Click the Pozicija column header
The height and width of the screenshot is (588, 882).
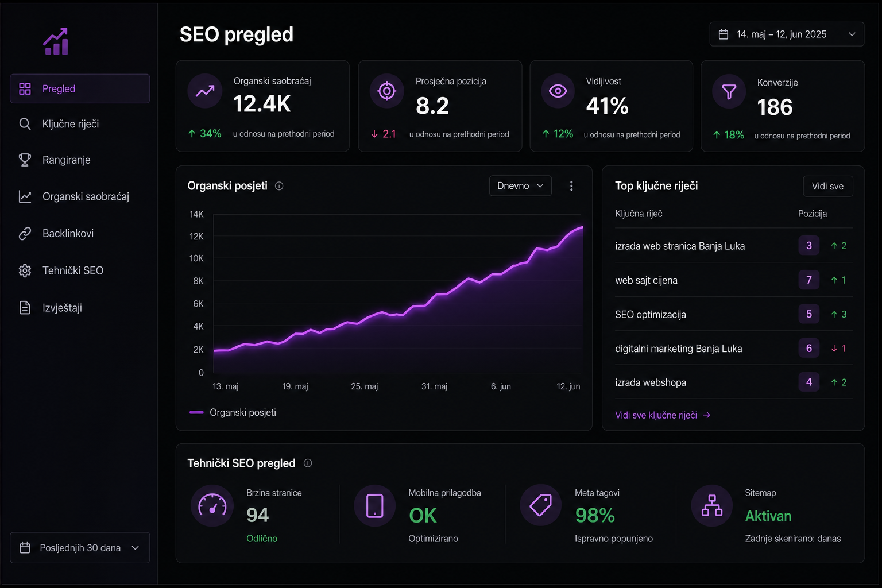[813, 214]
